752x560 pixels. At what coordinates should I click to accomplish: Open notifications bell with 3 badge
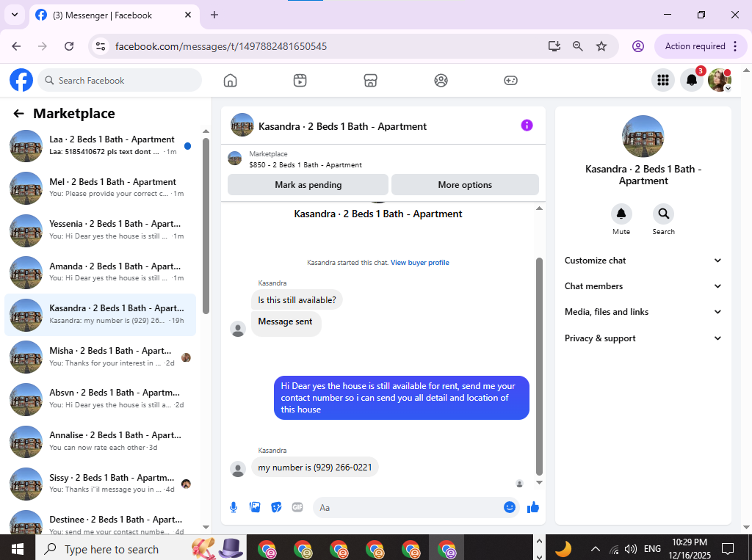[692, 80]
